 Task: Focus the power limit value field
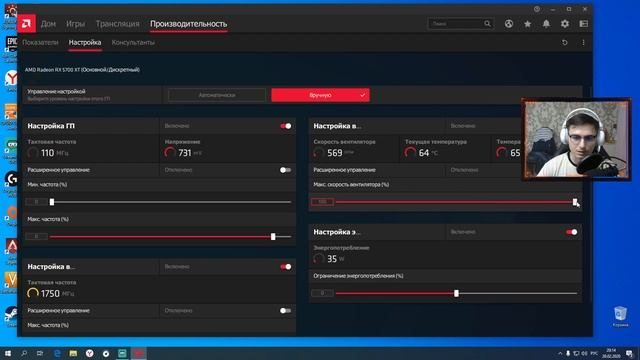point(322,293)
